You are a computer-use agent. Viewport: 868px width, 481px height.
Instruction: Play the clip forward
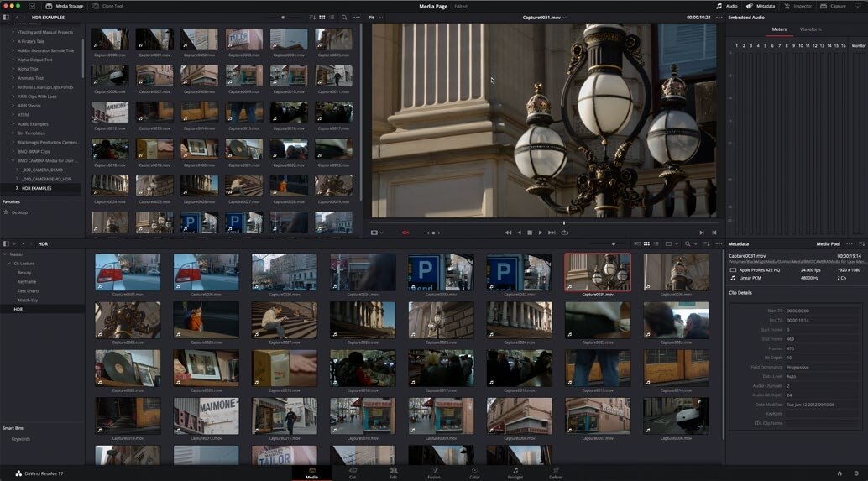pyautogui.click(x=541, y=233)
